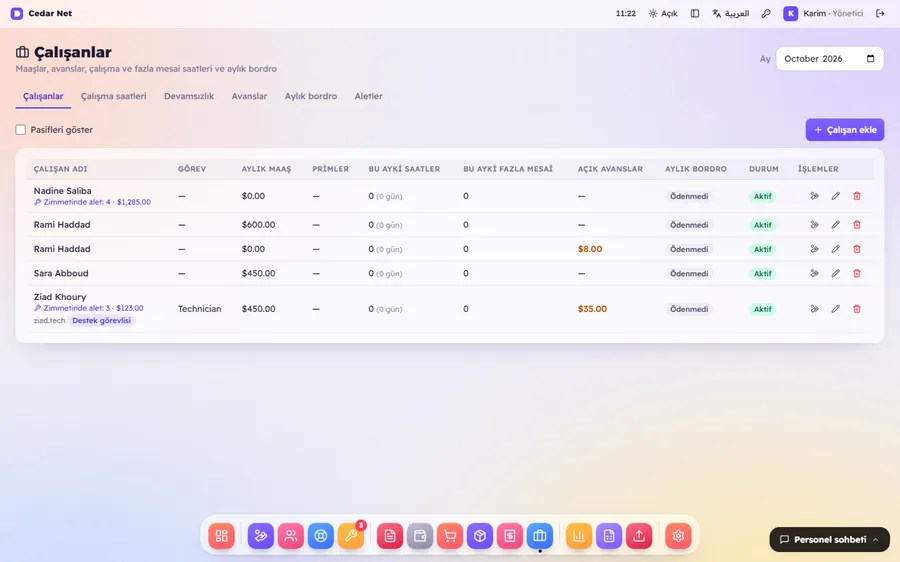Open the settings gear icon in the dock
The width and height of the screenshot is (900, 562).
[x=678, y=536]
